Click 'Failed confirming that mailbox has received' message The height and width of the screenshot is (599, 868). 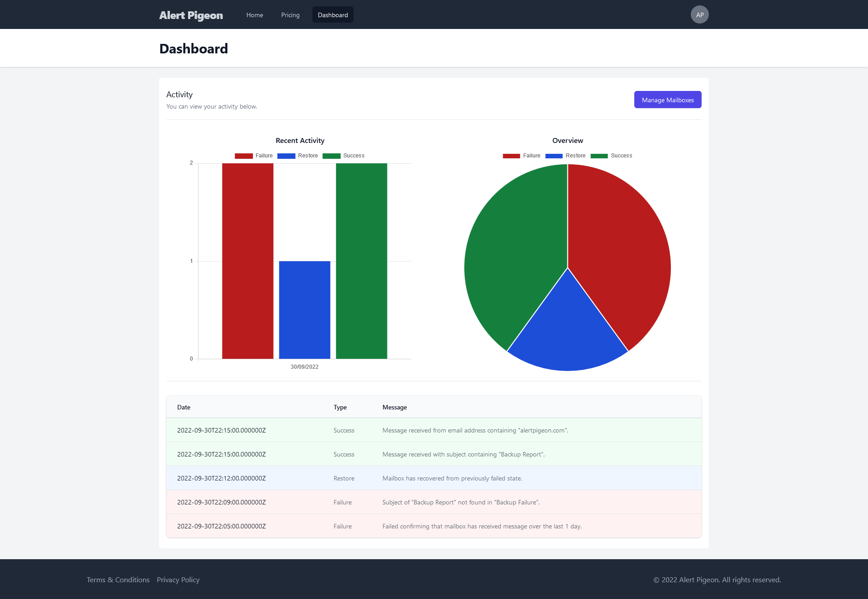click(x=482, y=526)
